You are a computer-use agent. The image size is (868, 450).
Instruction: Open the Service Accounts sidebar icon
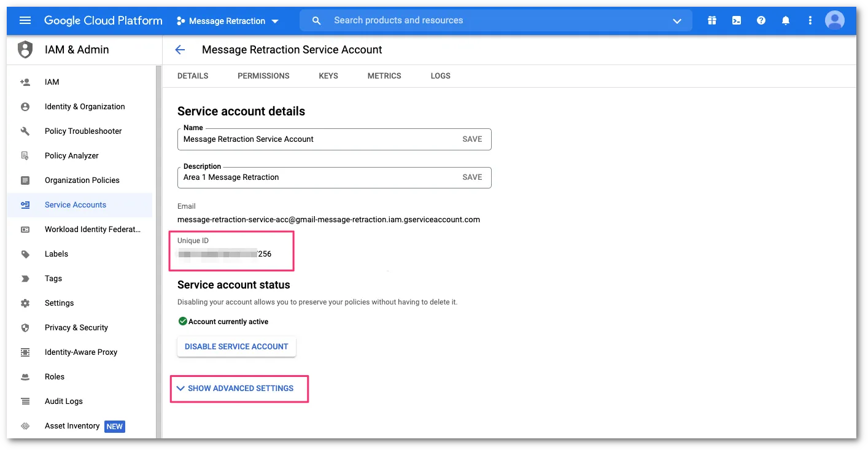click(25, 204)
